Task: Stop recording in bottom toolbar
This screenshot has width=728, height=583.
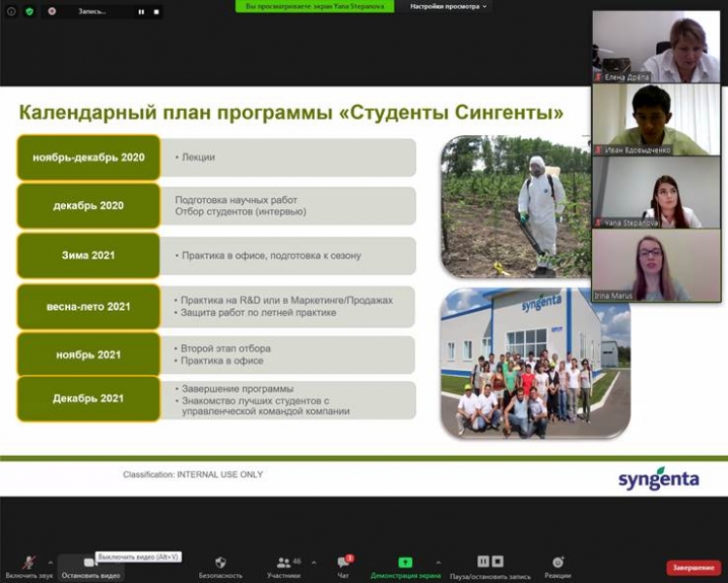Action: click(x=498, y=562)
